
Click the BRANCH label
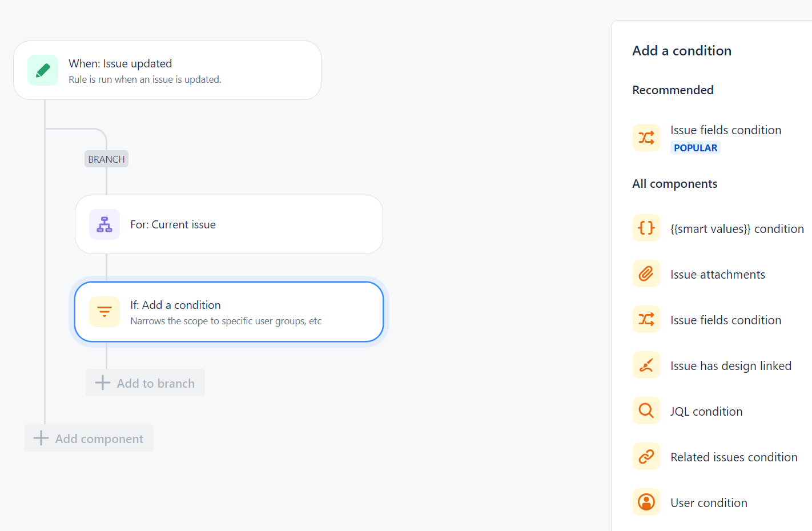pos(106,158)
